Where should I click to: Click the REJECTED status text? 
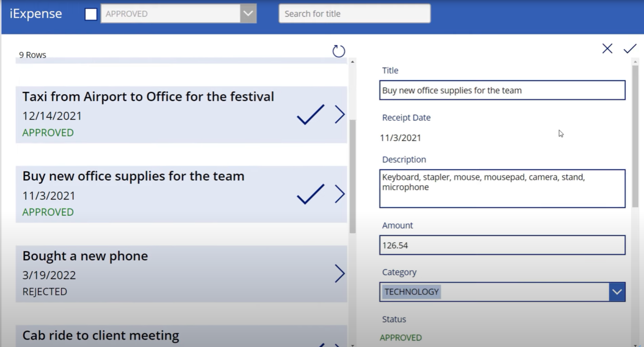point(45,292)
